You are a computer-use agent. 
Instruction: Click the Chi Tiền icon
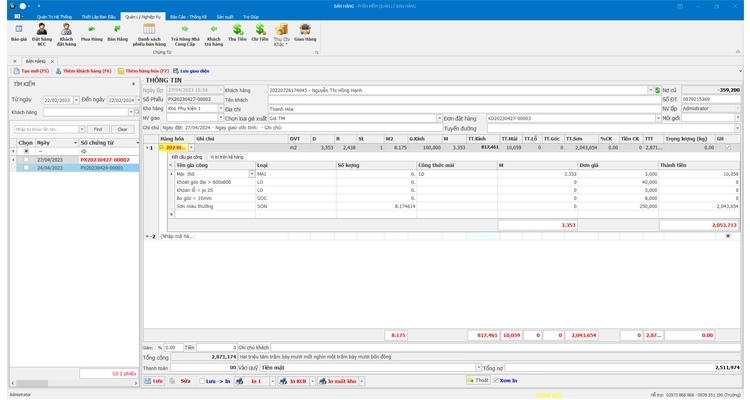pos(260,30)
